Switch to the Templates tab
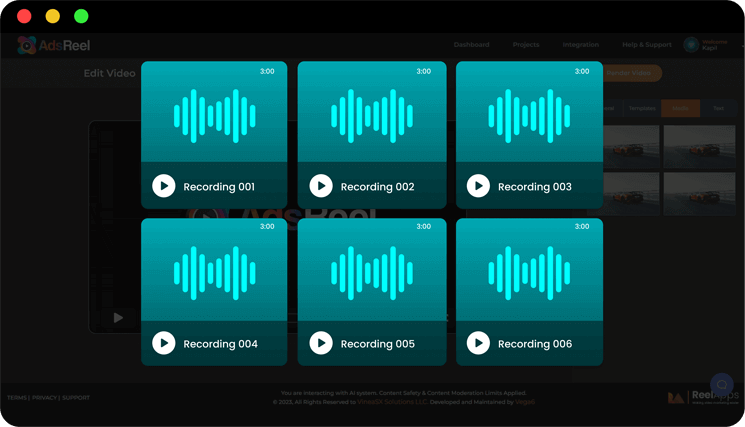745x427 pixels. (x=642, y=108)
